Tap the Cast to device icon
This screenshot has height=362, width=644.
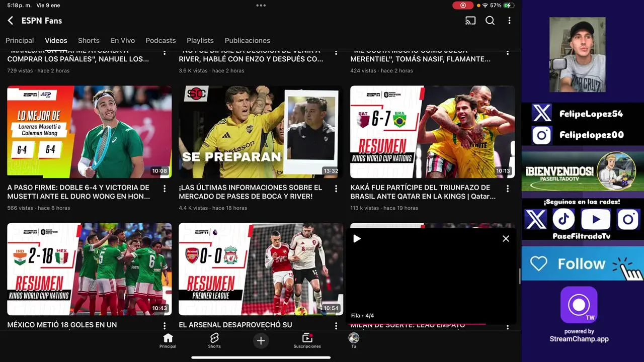pyautogui.click(x=470, y=21)
